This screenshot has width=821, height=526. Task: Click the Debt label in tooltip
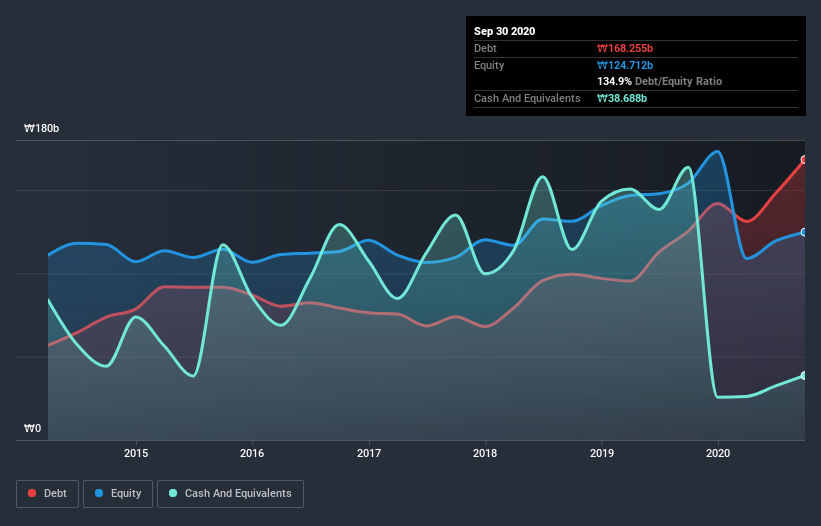point(485,48)
